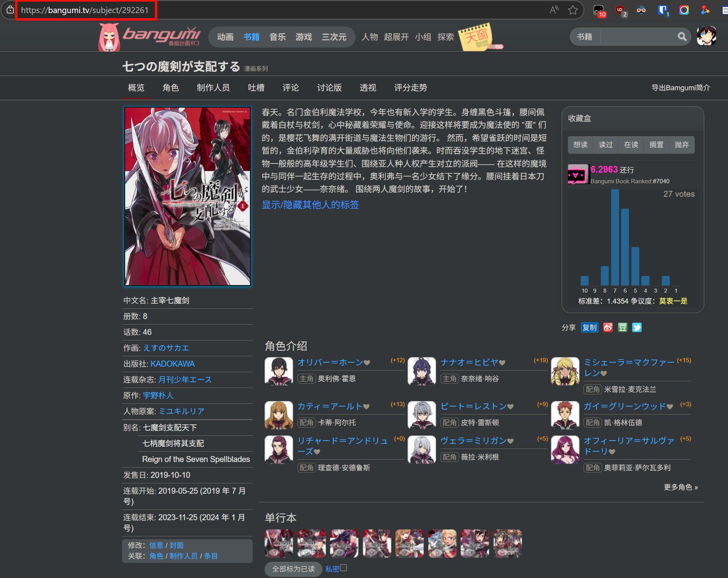Click the main manga cover image
This screenshot has height=578, width=728.
(x=187, y=196)
